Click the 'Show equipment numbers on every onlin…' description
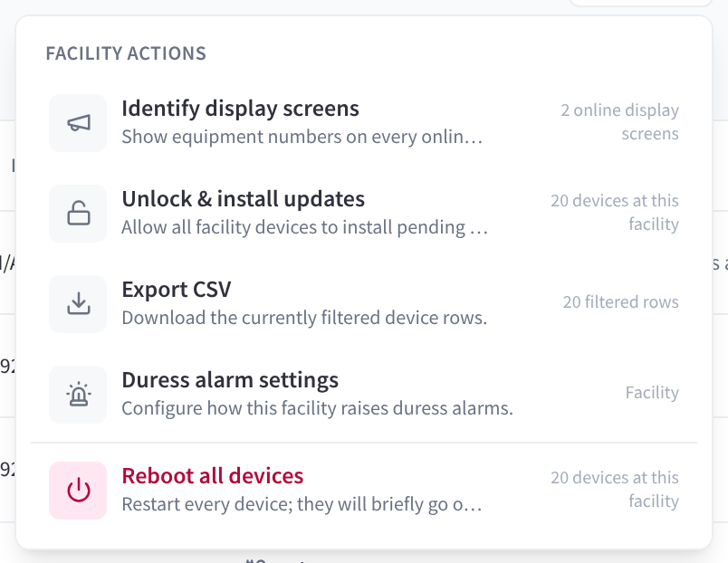Image resolution: width=728 pixels, height=563 pixels. [x=302, y=137]
